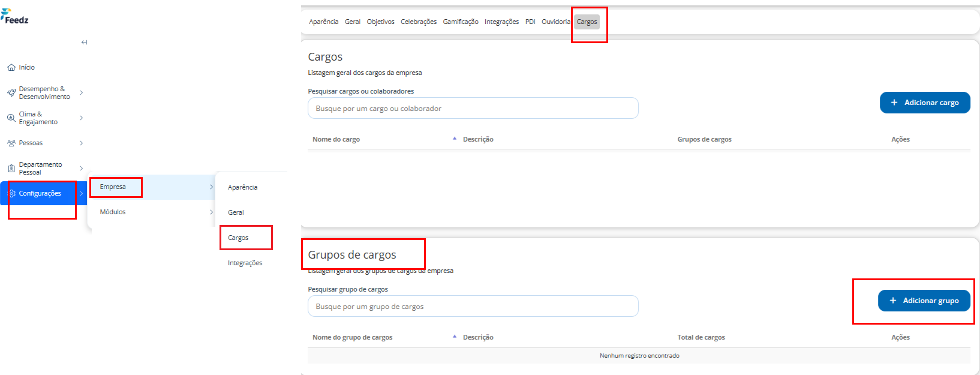Switch to the PDI tab
The image size is (980, 375).
[530, 22]
